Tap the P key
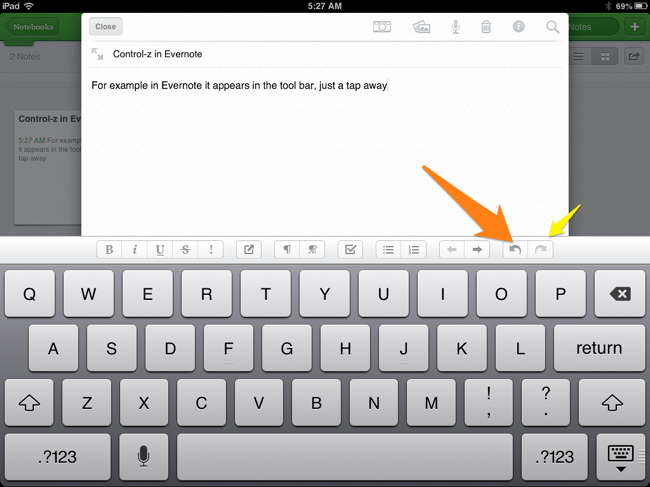The width and height of the screenshot is (650, 487). [560, 294]
